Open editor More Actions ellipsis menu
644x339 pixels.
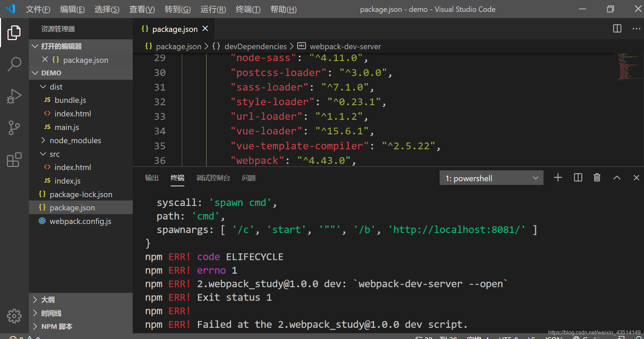(636, 29)
